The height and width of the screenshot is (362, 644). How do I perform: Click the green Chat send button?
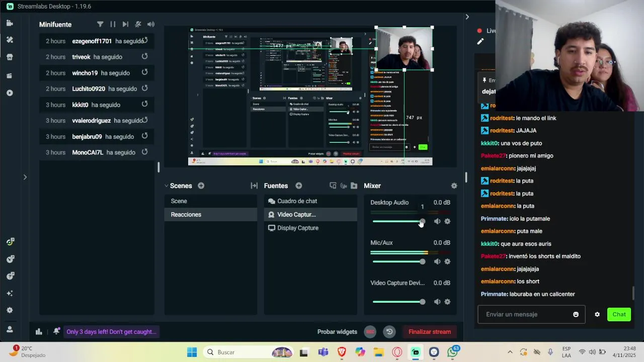[x=619, y=314]
